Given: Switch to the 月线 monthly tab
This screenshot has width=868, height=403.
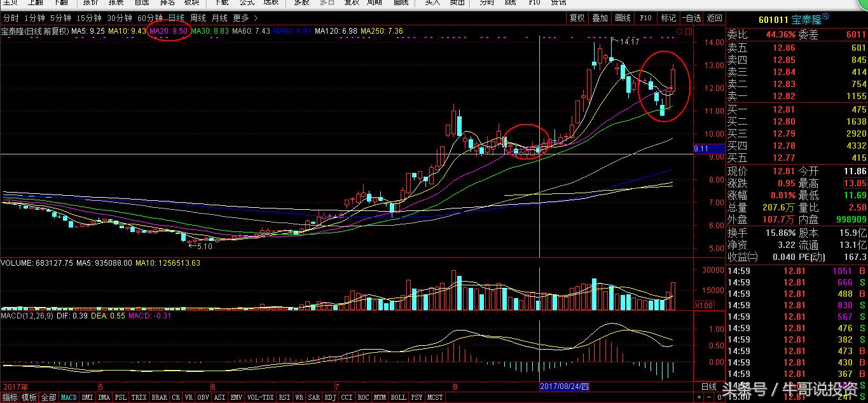Looking at the screenshot, I should (219, 18).
